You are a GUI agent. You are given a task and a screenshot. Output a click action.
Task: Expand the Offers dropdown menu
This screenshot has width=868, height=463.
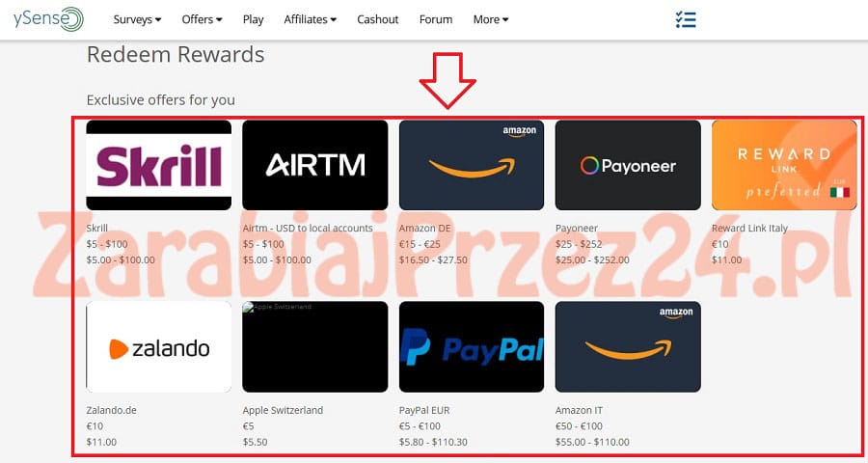pos(203,19)
